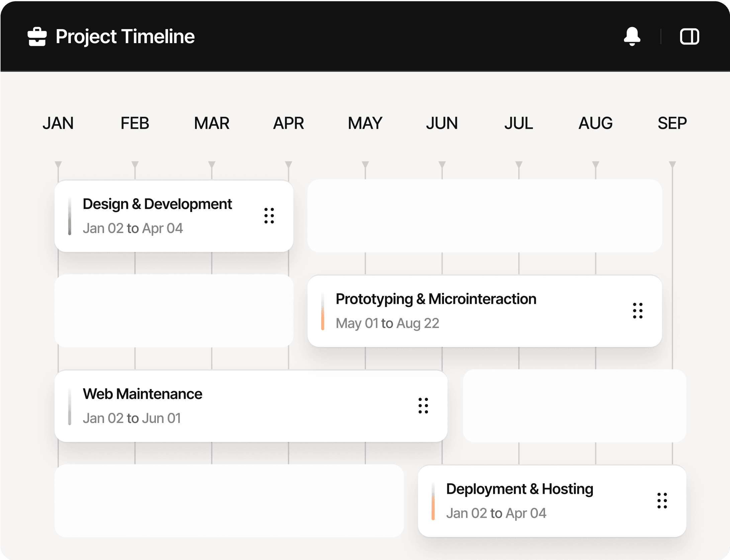The height and width of the screenshot is (560, 730).
Task: Click the drag handle on Deployment & Hosting card
Action: (x=662, y=500)
